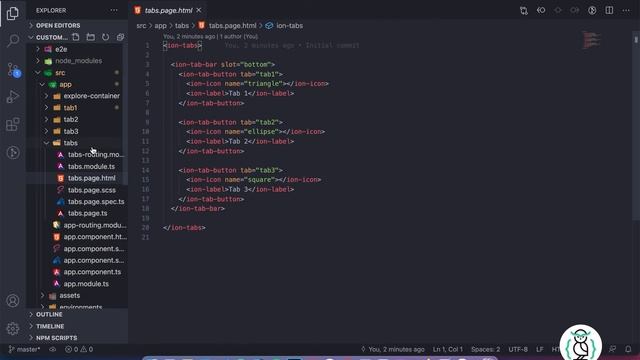Viewport: 640px width, 360px height.
Task: Split the editor to the right
Action: [609, 11]
